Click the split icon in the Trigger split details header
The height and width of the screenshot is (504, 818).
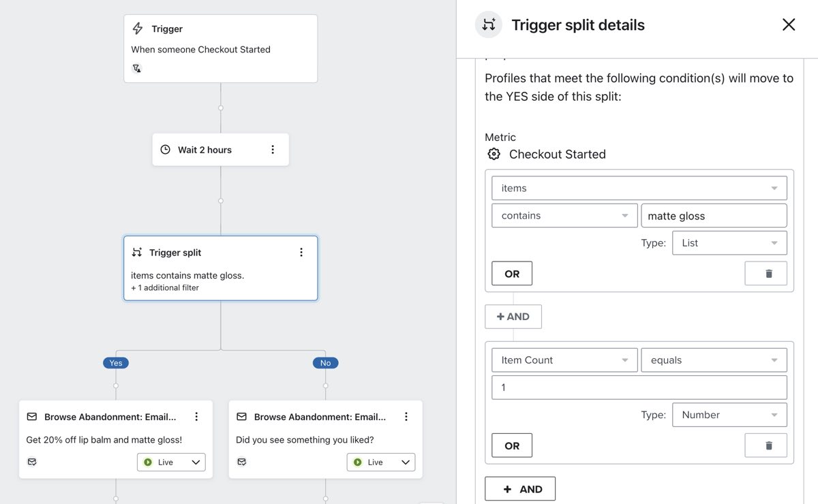pyautogui.click(x=487, y=23)
